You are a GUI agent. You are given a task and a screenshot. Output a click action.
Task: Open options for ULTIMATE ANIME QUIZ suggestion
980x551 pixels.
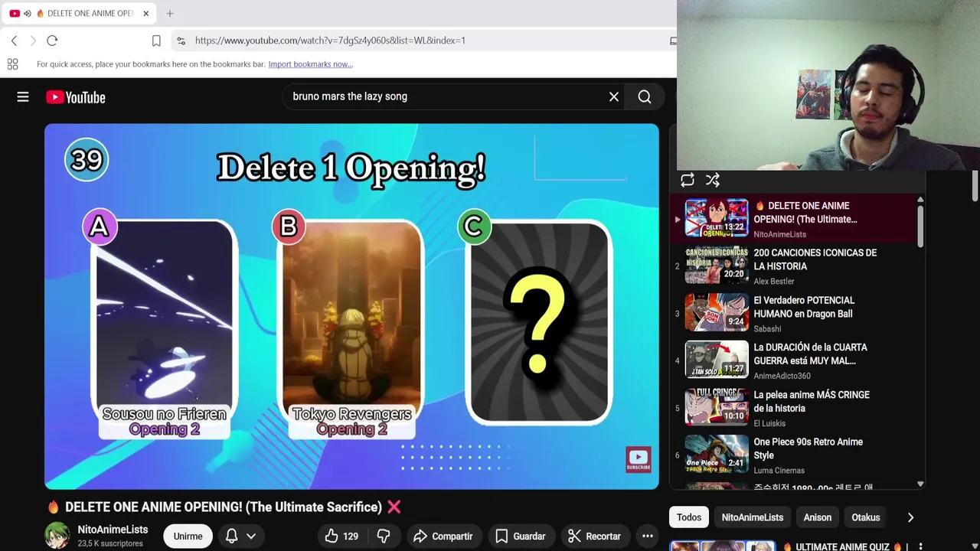920,547
